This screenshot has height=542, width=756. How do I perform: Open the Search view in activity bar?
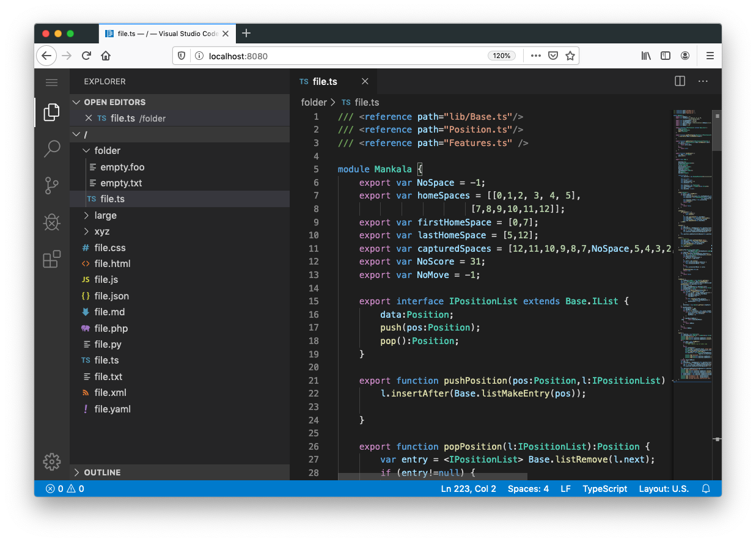pyautogui.click(x=52, y=148)
